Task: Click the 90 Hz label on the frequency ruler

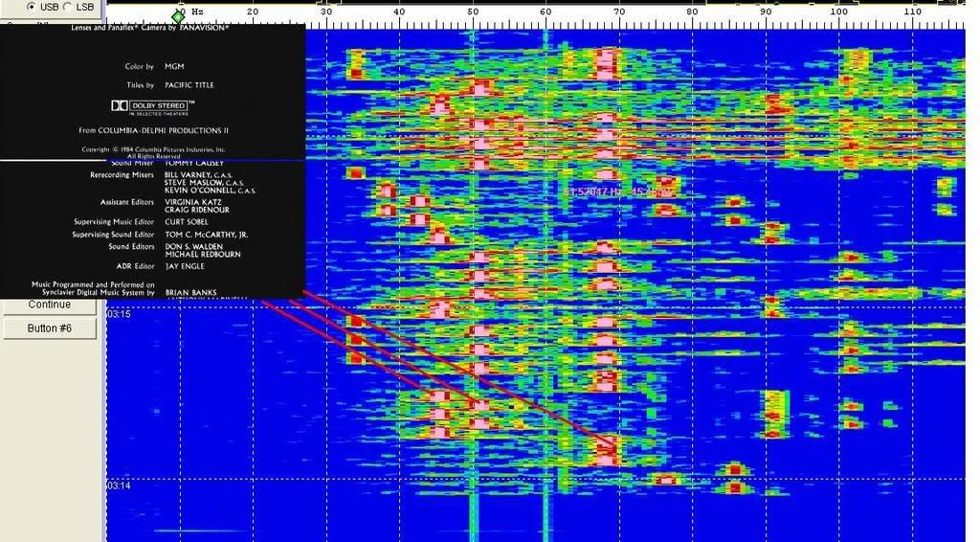Action: tap(766, 11)
